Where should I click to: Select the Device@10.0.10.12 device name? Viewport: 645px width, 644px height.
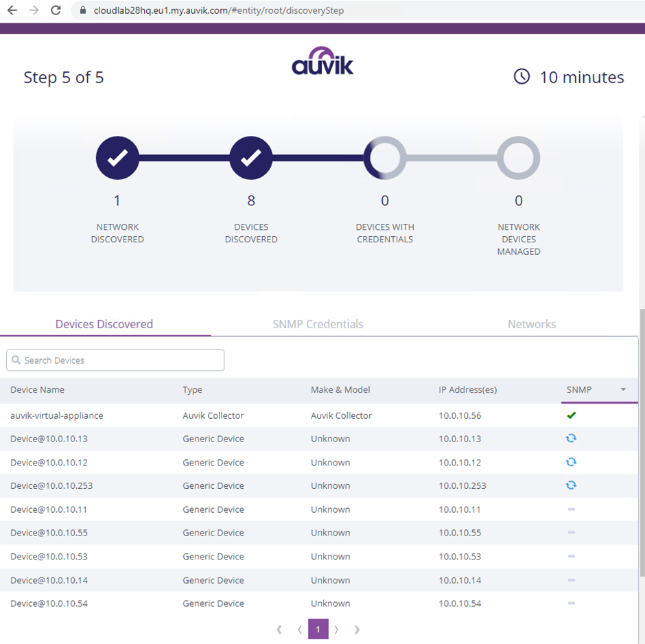(49, 463)
